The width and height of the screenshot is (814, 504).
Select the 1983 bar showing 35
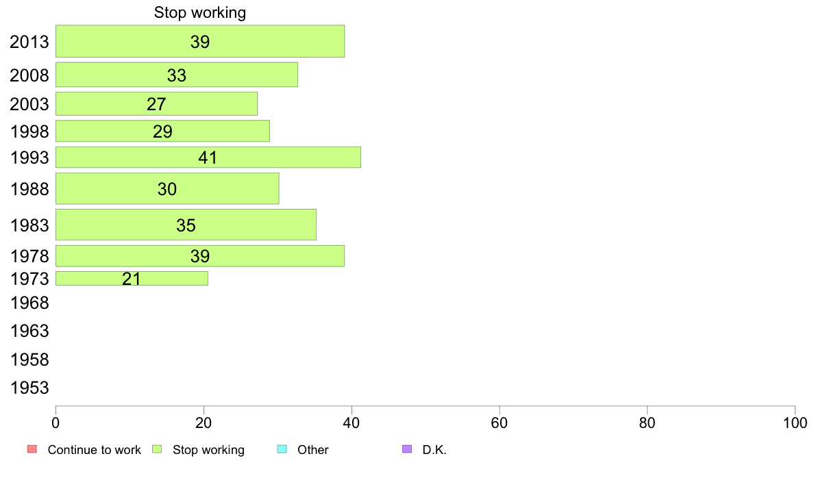tap(186, 225)
